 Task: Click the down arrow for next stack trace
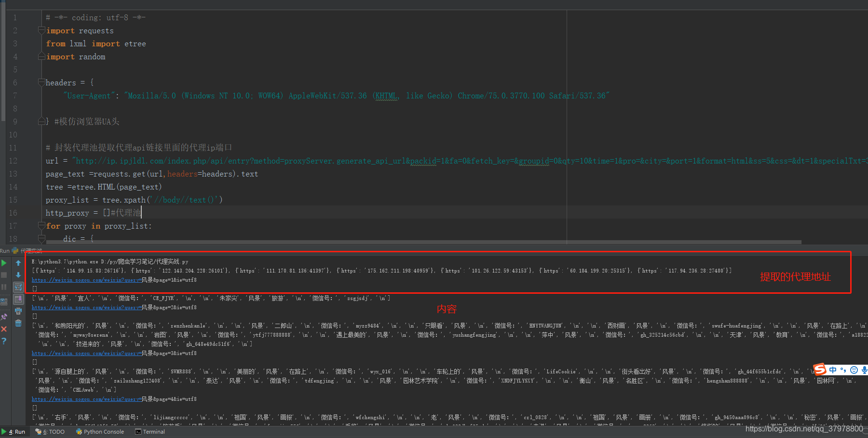tap(18, 275)
